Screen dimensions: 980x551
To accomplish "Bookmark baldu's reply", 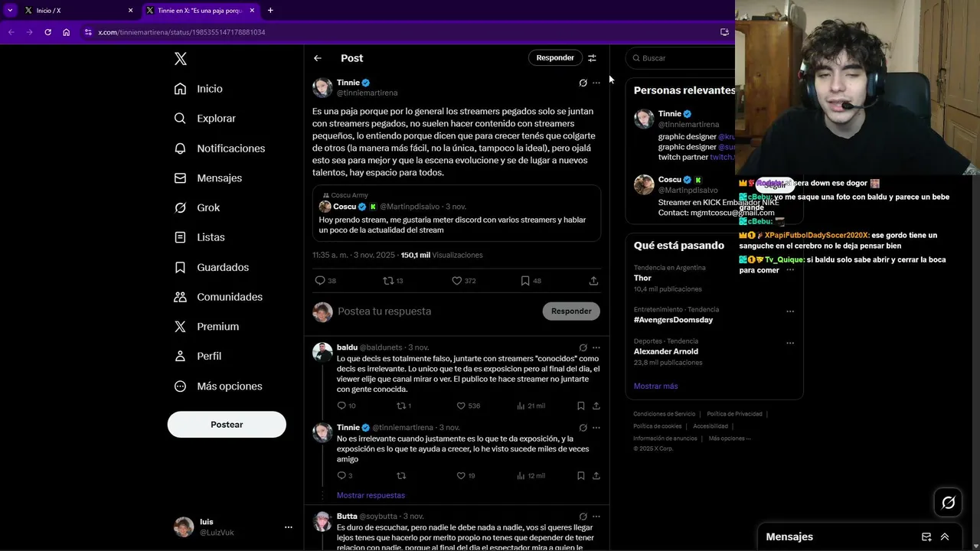I will tap(581, 406).
